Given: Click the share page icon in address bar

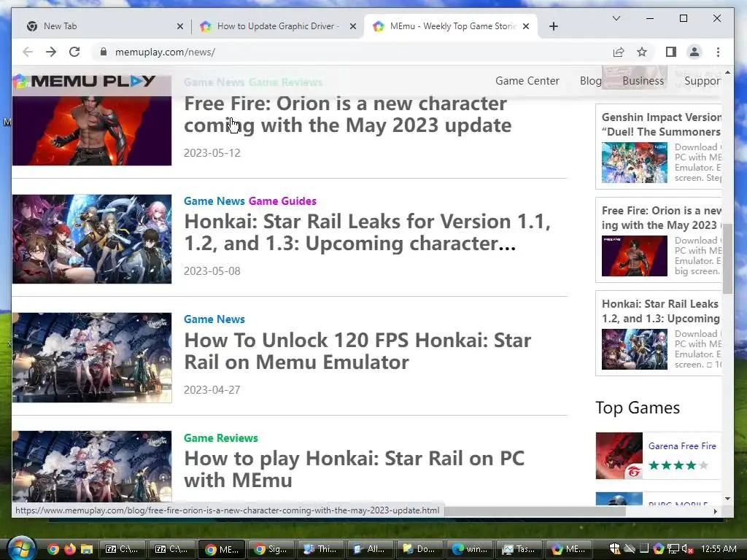Looking at the screenshot, I should [619, 52].
